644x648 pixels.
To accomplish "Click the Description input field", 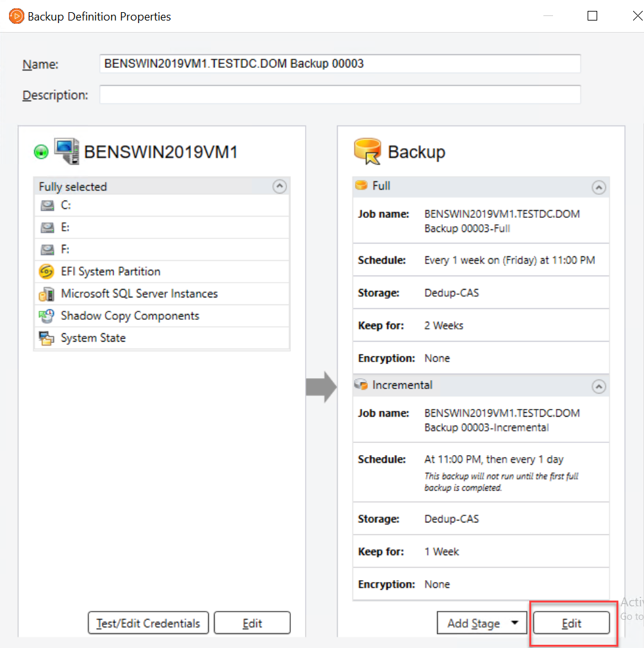I will (340, 95).
